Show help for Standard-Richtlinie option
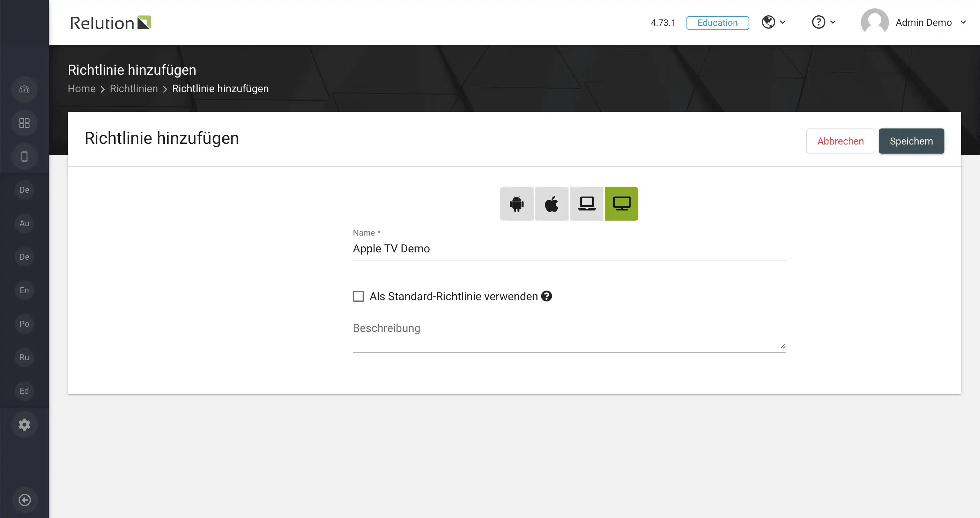The width and height of the screenshot is (980, 518). (x=547, y=296)
